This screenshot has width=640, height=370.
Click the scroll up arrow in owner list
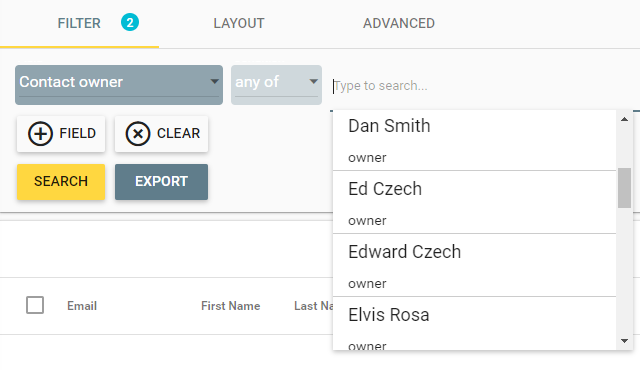click(x=624, y=119)
